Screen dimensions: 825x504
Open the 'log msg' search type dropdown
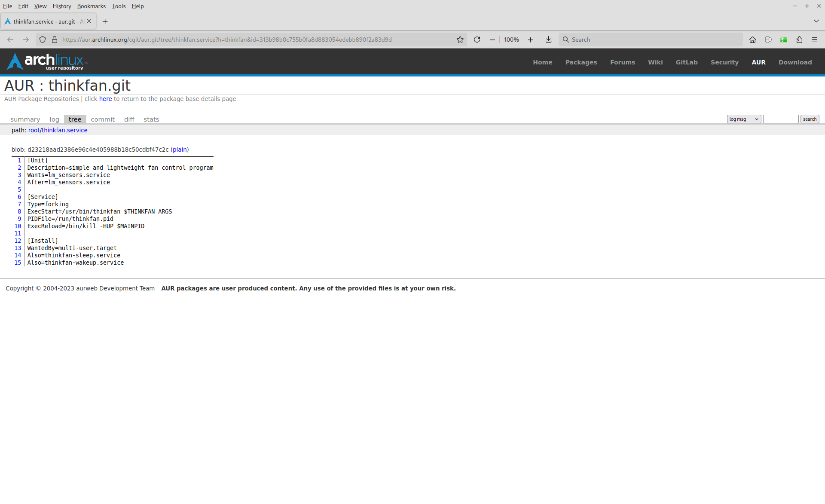[x=744, y=119]
